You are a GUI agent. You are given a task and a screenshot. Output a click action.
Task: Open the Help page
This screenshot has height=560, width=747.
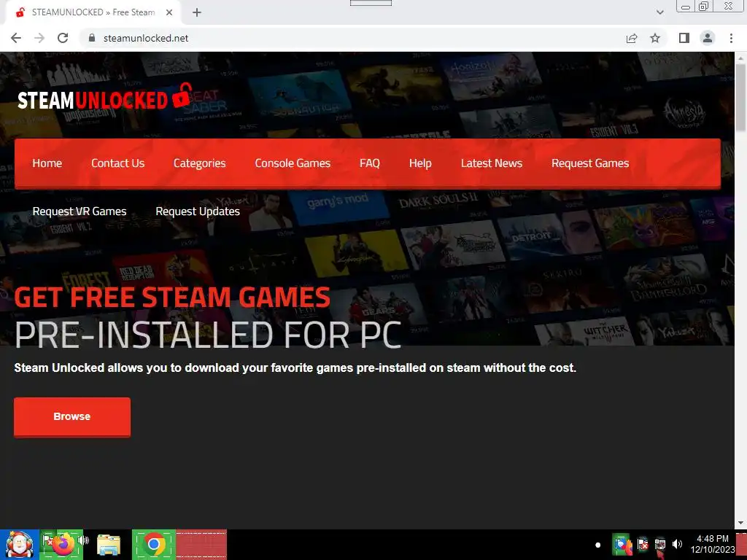point(420,163)
